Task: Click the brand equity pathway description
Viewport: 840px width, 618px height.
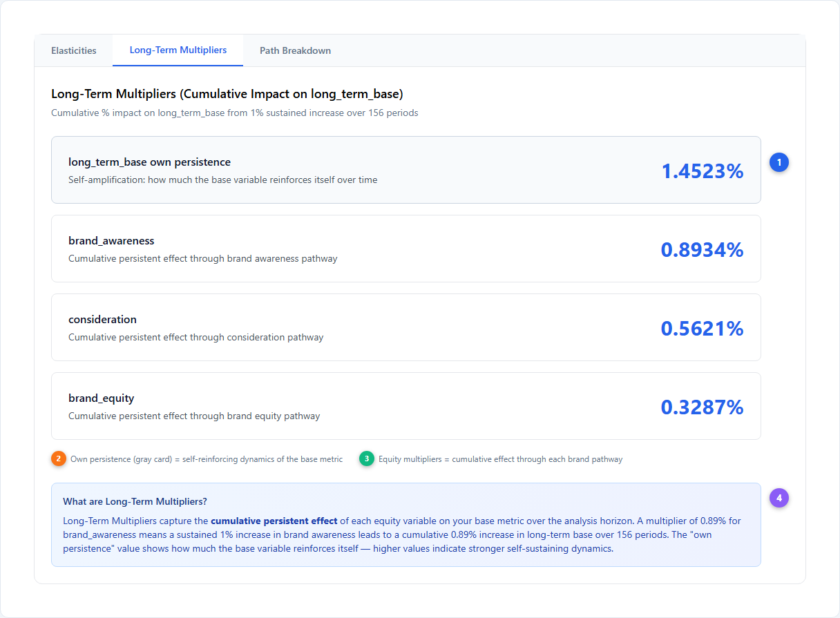Action: pos(194,416)
